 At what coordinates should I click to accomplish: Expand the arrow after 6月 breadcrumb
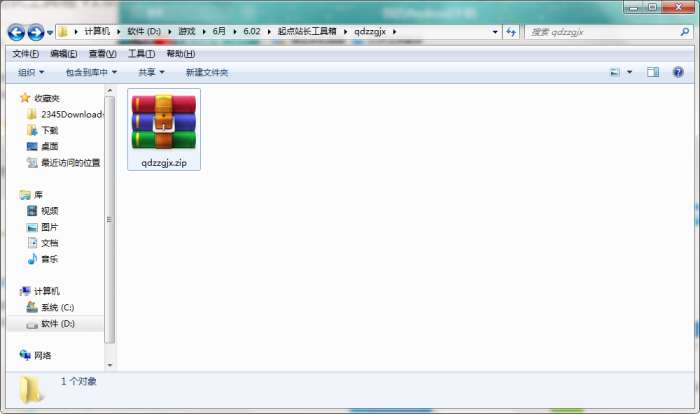(x=235, y=32)
